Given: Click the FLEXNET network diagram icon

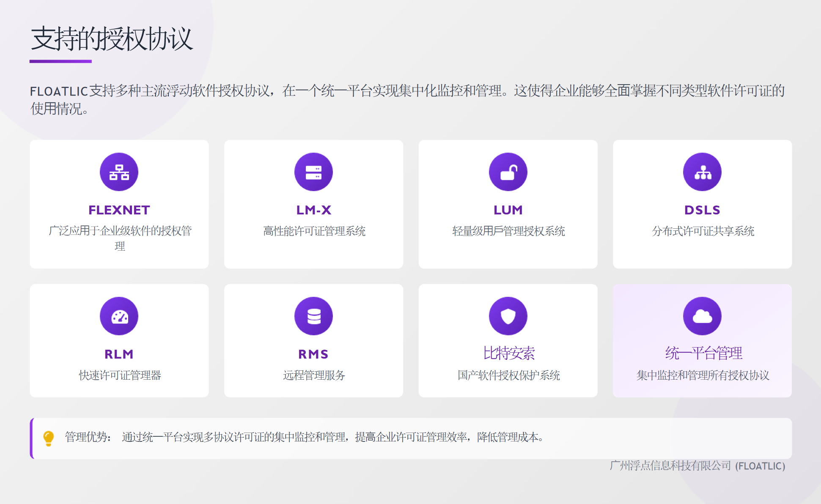Looking at the screenshot, I should click(x=119, y=172).
